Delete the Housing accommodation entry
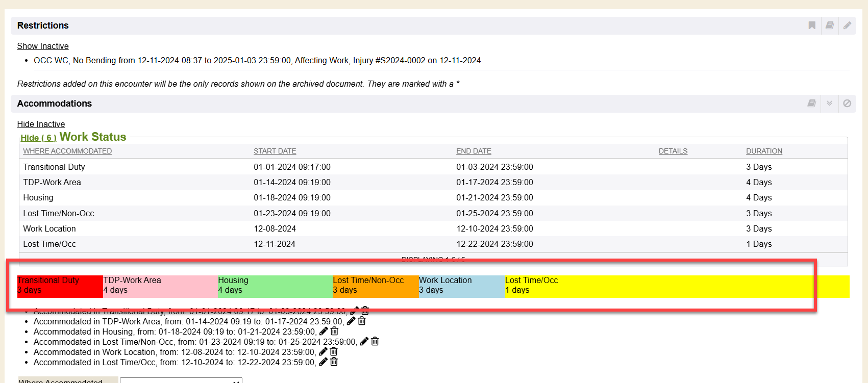The image size is (868, 383). tap(335, 331)
